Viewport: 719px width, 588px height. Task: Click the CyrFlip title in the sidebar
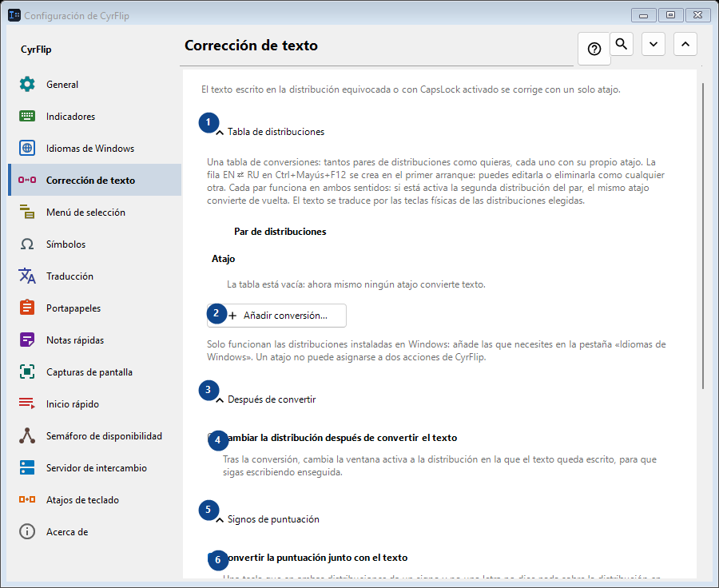(36, 50)
